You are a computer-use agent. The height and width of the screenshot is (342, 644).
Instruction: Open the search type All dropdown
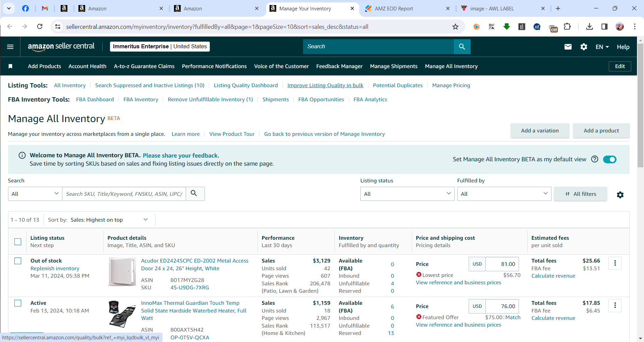pos(35,194)
